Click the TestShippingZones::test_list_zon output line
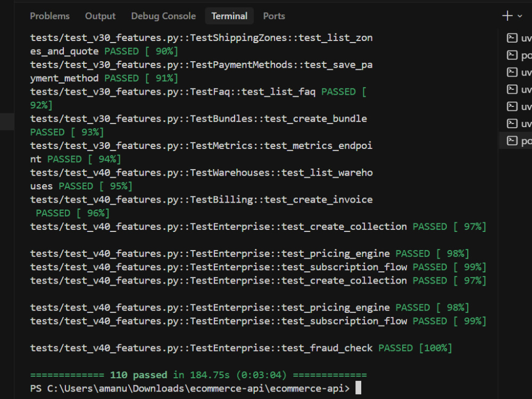This screenshot has height=399, width=532. 201,38
